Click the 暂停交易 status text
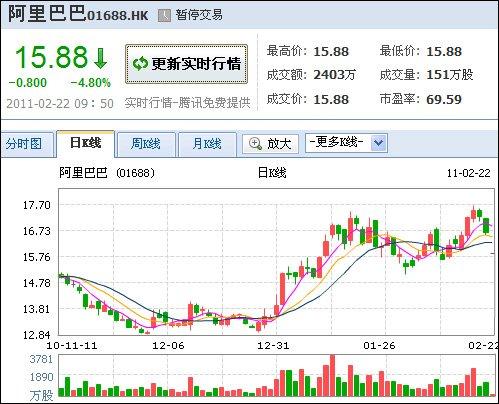The image size is (499, 404). (x=199, y=15)
